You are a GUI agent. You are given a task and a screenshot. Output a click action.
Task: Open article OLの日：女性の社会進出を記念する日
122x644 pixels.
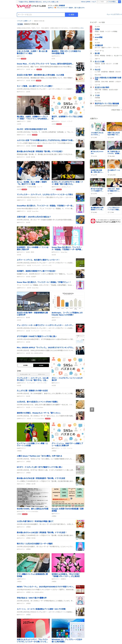click(x=32, y=129)
